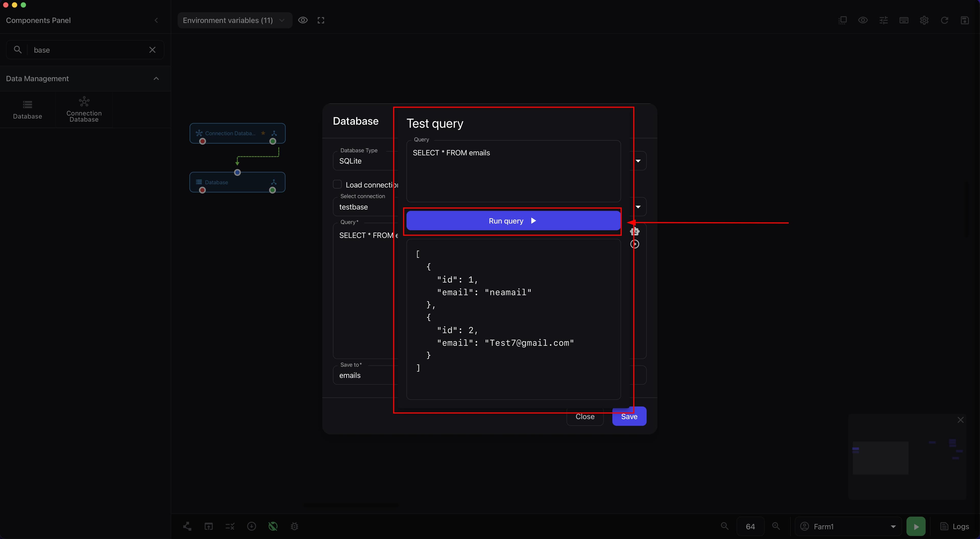Screen dimensions: 980x539
Task: Open the Logs panel
Action: (x=954, y=526)
